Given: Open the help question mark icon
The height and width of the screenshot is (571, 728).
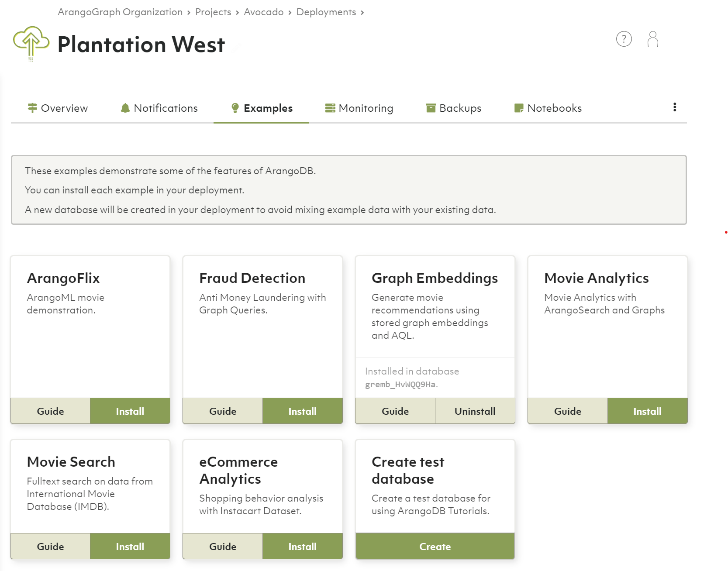Looking at the screenshot, I should [624, 39].
